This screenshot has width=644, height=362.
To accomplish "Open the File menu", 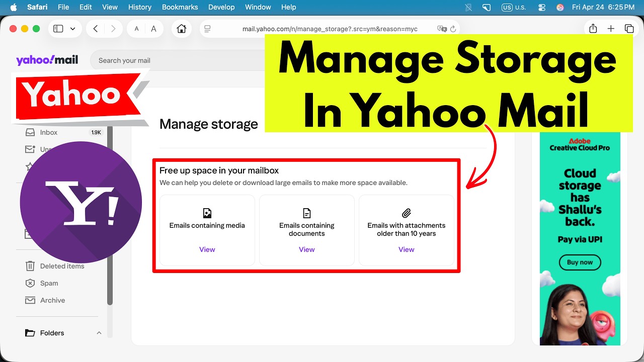I will (63, 7).
